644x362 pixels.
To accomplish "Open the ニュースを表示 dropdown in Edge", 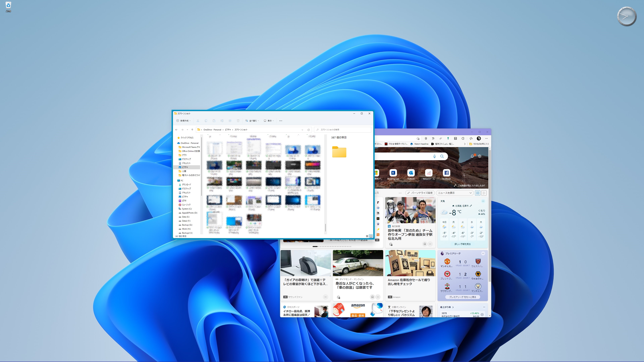I will pyautogui.click(x=455, y=193).
